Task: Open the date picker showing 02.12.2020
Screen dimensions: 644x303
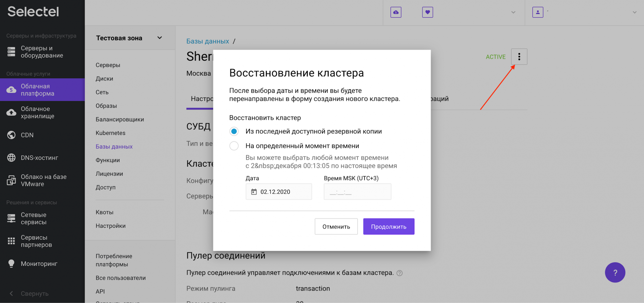Action: tap(278, 192)
